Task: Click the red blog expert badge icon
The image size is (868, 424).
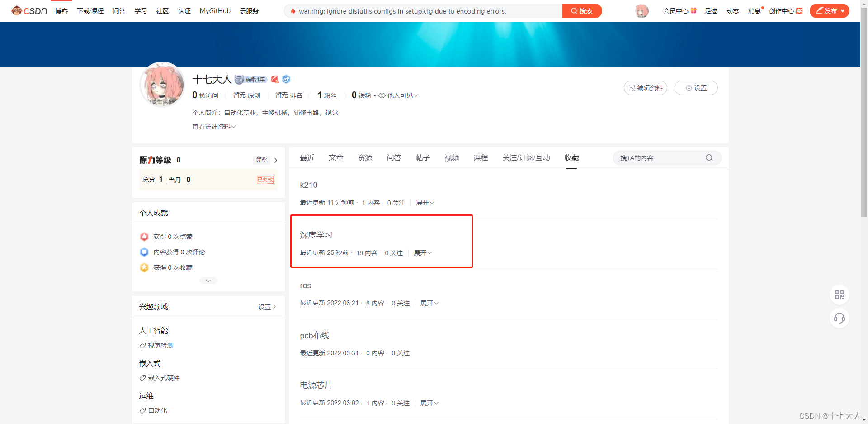Action: point(275,80)
